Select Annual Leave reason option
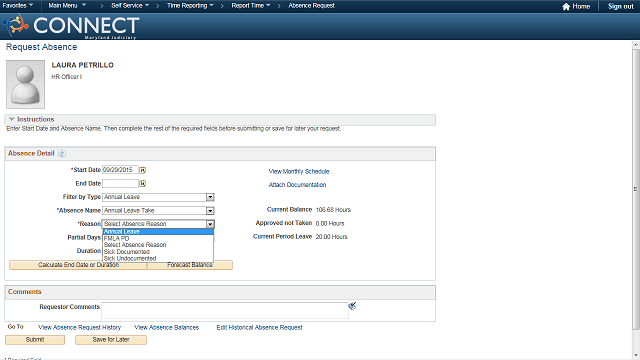640x360 pixels. tap(158, 231)
